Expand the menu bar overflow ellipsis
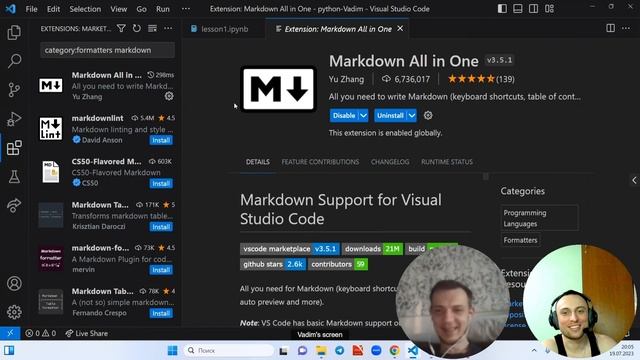Image resolution: width=640 pixels, height=360 pixels. 186,9
